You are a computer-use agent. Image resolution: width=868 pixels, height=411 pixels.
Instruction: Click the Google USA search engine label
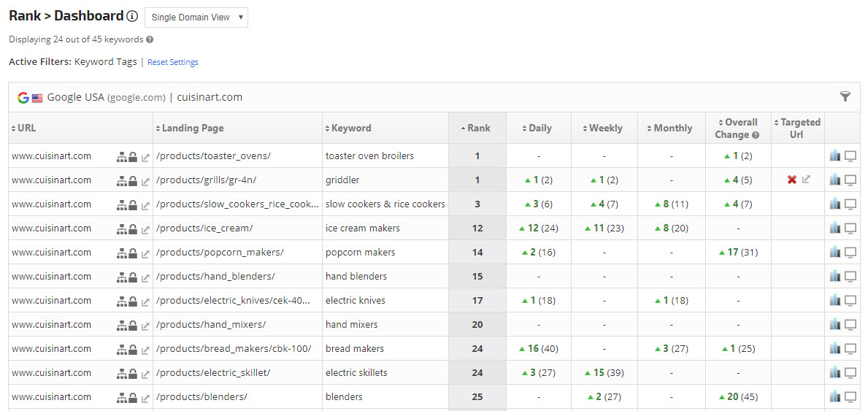(107, 98)
